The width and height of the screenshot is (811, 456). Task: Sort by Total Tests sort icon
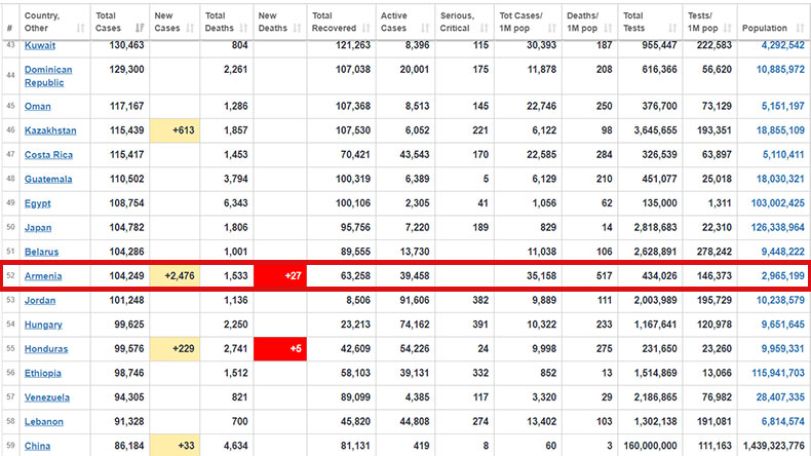(672, 28)
